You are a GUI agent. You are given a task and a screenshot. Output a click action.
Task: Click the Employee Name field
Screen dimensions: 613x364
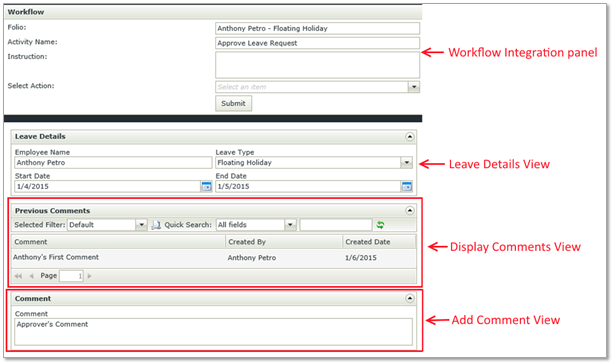pyautogui.click(x=113, y=163)
